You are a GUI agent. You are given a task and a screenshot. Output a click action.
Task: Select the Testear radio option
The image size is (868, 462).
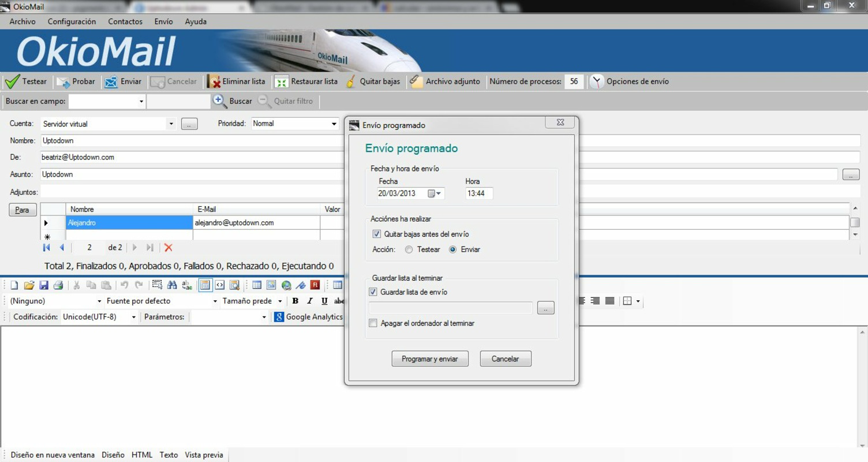tap(409, 250)
